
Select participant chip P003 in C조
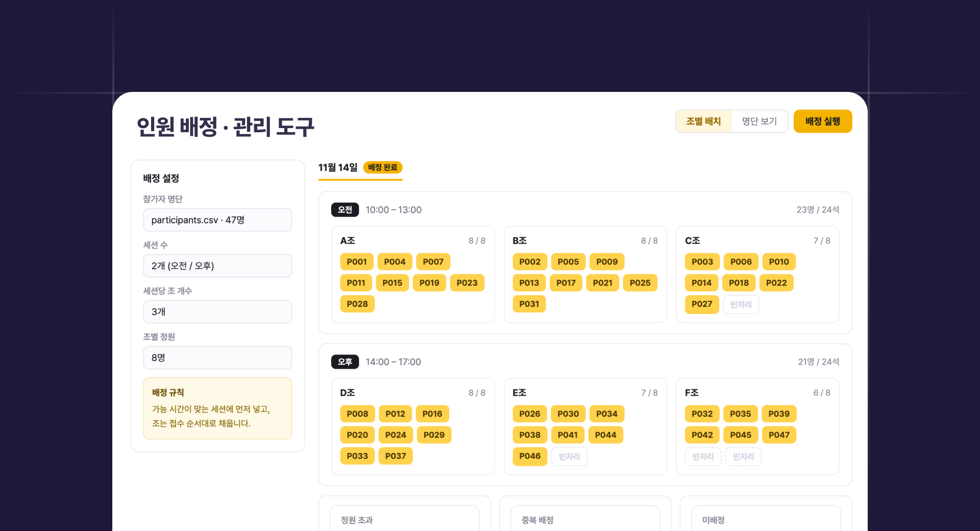[x=702, y=262]
